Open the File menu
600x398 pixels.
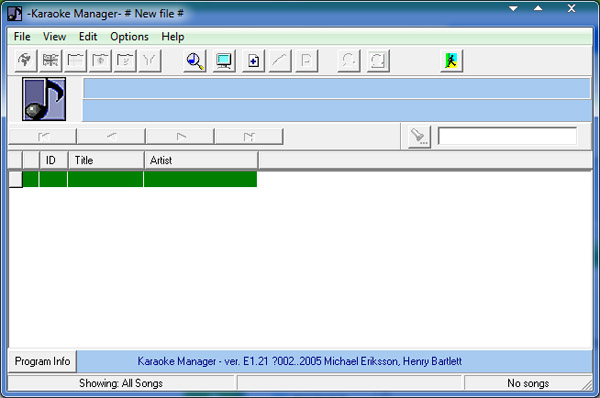[x=22, y=37]
